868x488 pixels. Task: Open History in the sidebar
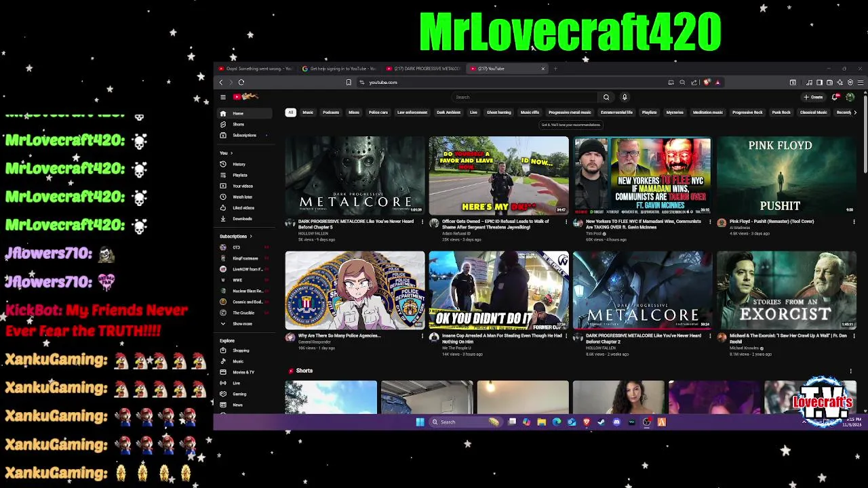point(245,164)
